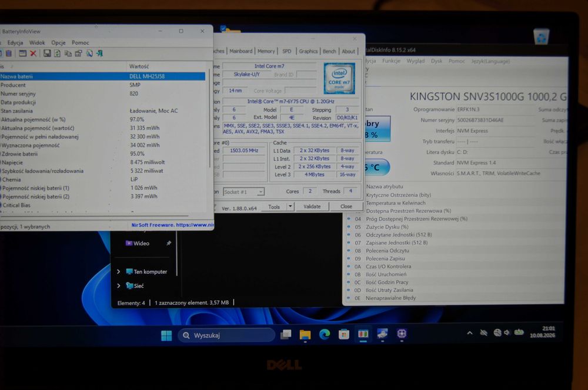
Task: Open the NirSoft Freeware website link
Action: (172, 225)
